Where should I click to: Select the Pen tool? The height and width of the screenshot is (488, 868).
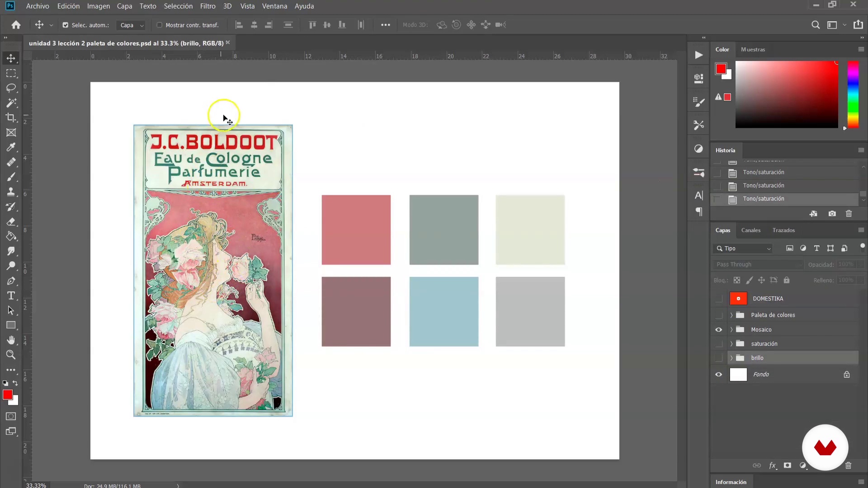[11, 281]
